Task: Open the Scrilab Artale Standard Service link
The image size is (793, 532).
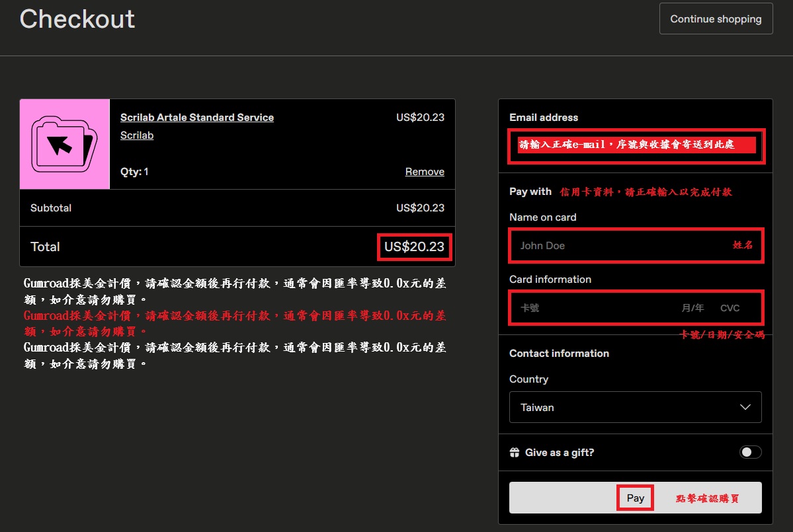Action: [196, 118]
